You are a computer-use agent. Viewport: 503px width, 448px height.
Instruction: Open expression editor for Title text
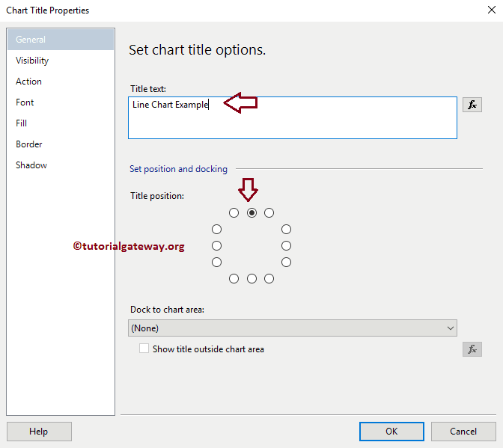[x=472, y=105]
